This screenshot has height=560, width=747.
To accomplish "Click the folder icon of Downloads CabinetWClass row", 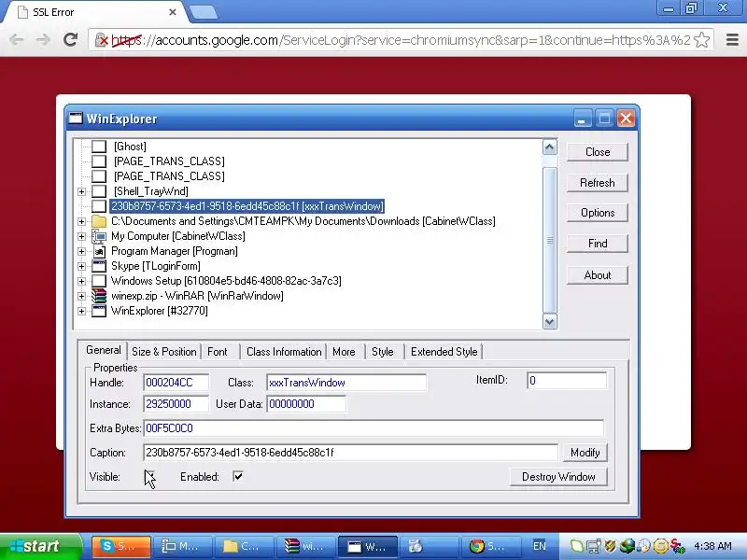I will click(99, 221).
